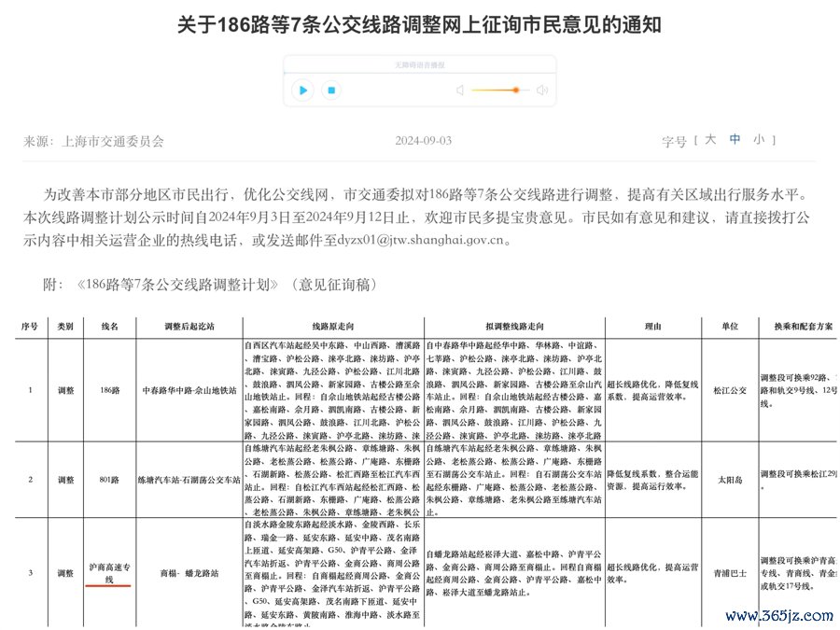Click the 中春路华中路-佘山地铁站 terminal cell
The width and height of the screenshot is (840, 630).
[x=189, y=390]
